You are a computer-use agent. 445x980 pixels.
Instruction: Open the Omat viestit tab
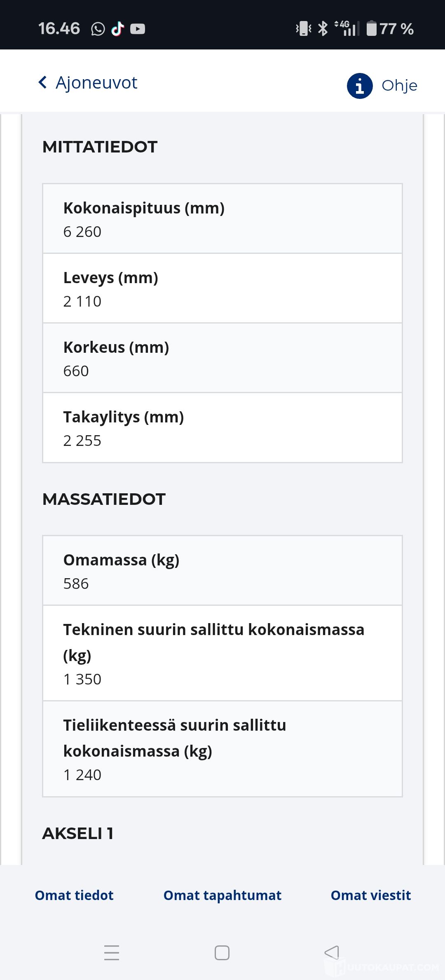pyautogui.click(x=371, y=895)
